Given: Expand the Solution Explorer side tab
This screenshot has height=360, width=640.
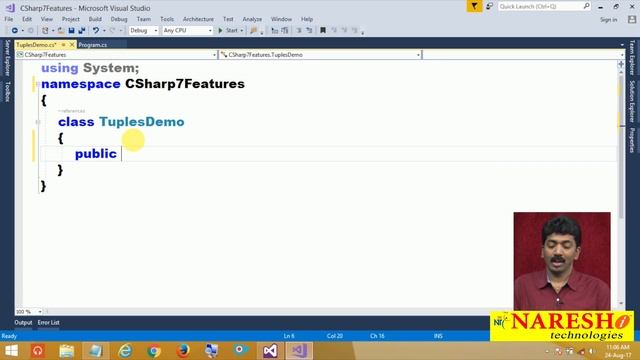Looking at the screenshot, I should [x=632, y=102].
